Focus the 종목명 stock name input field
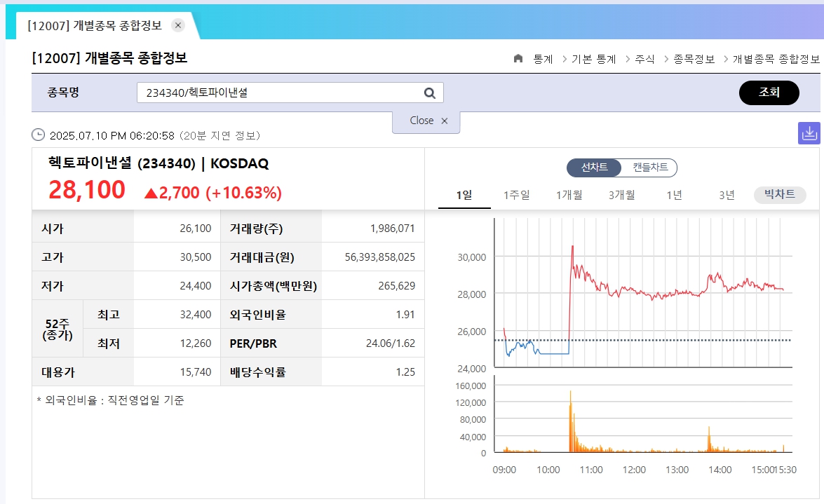The width and height of the screenshot is (824, 504). click(x=290, y=93)
